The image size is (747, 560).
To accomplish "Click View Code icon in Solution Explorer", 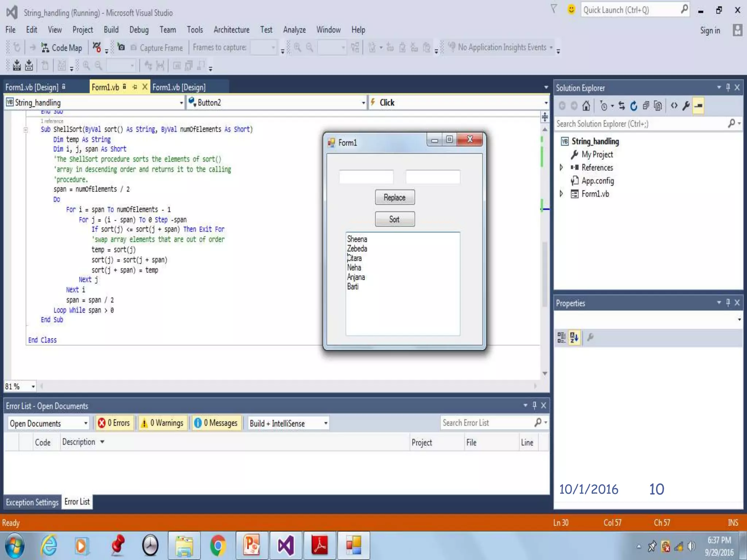I will 674,106.
